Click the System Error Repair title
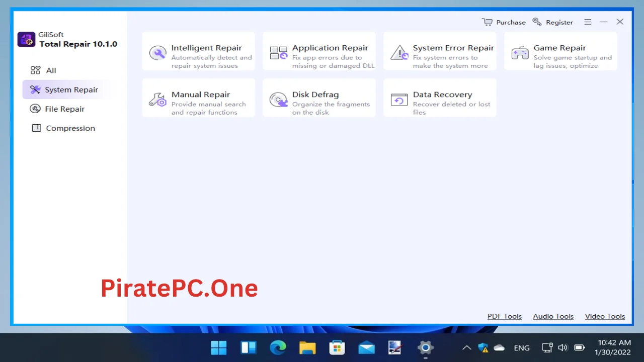Screen dimensions: 644x362 pyautogui.click(x=453, y=48)
